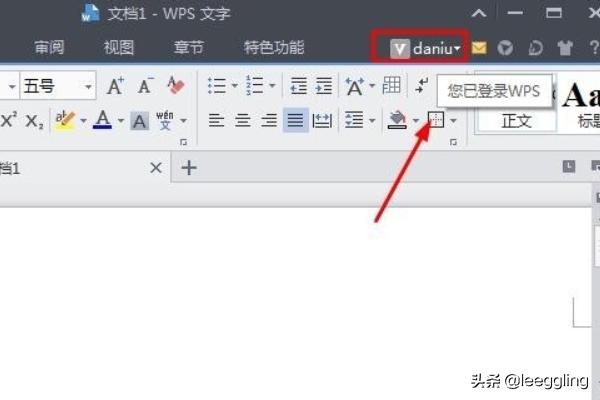600x400 pixels.
Task: Align text left
Action: [x=216, y=121]
